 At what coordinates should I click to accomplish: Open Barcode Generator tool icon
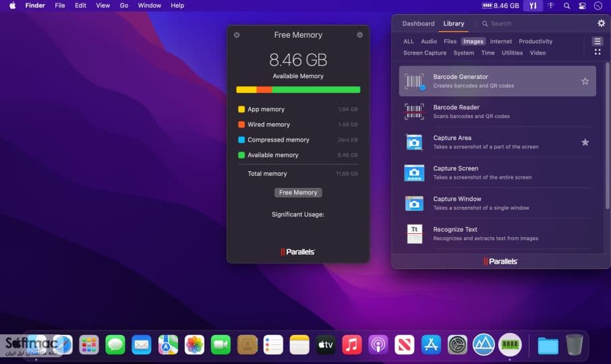414,81
